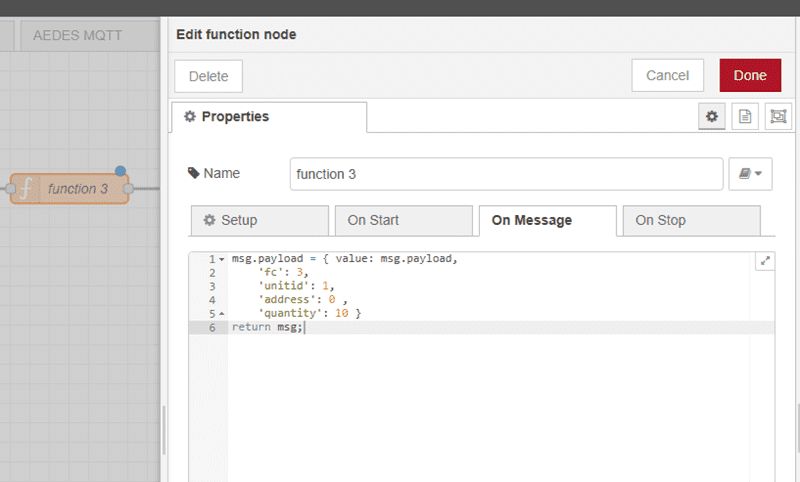Toggle fold arrow on line 5
This screenshot has height=482, width=800.
[222, 314]
